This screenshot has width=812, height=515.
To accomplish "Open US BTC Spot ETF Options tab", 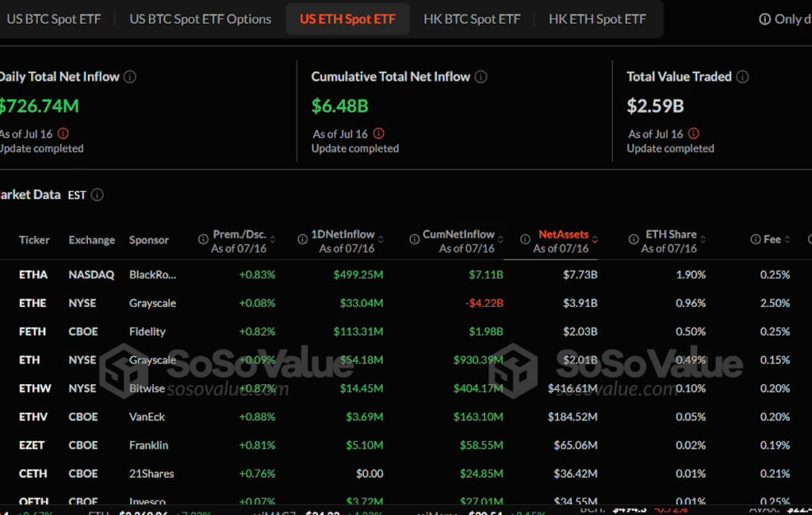I will [201, 19].
